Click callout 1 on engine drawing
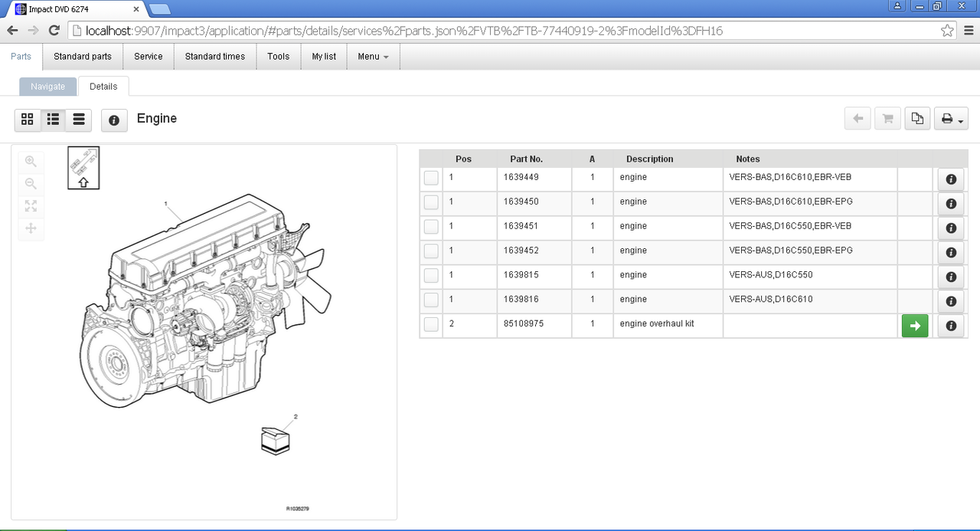The height and width of the screenshot is (531, 980). tap(165, 204)
